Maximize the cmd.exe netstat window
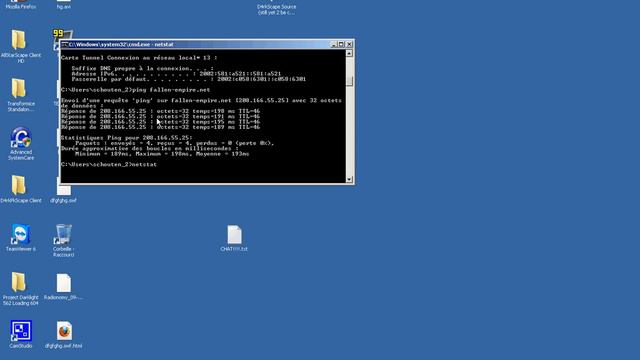This screenshot has width=640, height=360. click(341, 44)
